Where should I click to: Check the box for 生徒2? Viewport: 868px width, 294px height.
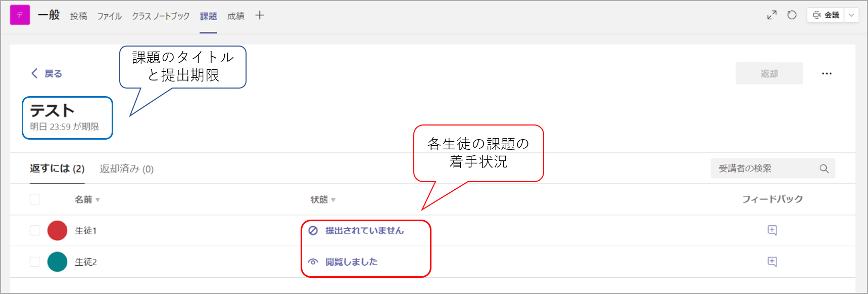click(x=35, y=262)
